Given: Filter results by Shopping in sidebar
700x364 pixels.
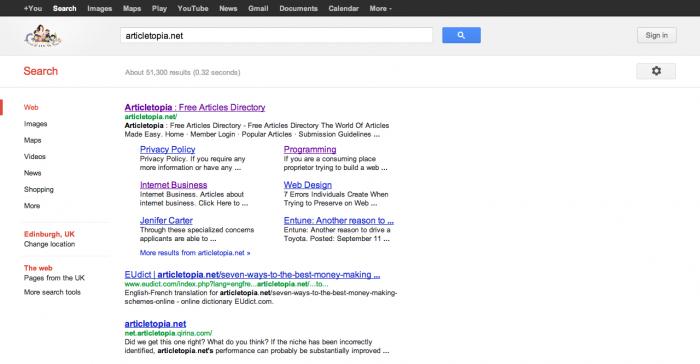Looking at the screenshot, I should coord(39,189).
